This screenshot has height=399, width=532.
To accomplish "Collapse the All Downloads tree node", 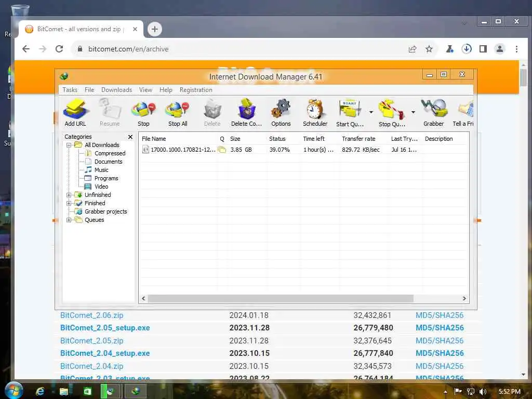I will (69, 145).
